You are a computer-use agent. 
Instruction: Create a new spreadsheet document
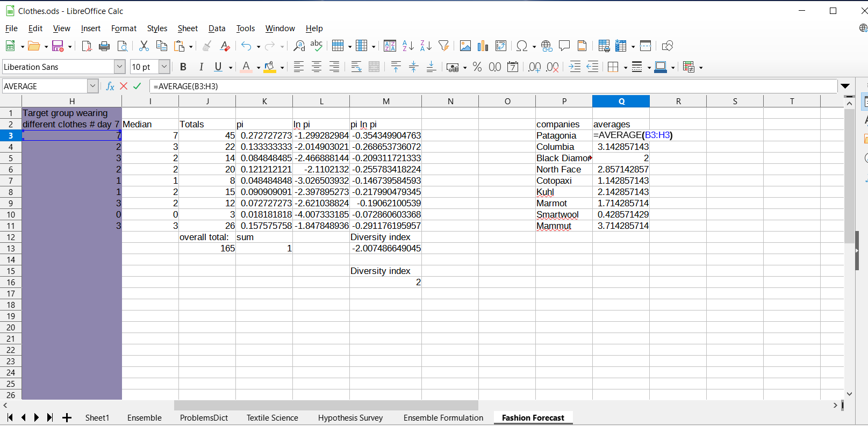click(10, 46)
